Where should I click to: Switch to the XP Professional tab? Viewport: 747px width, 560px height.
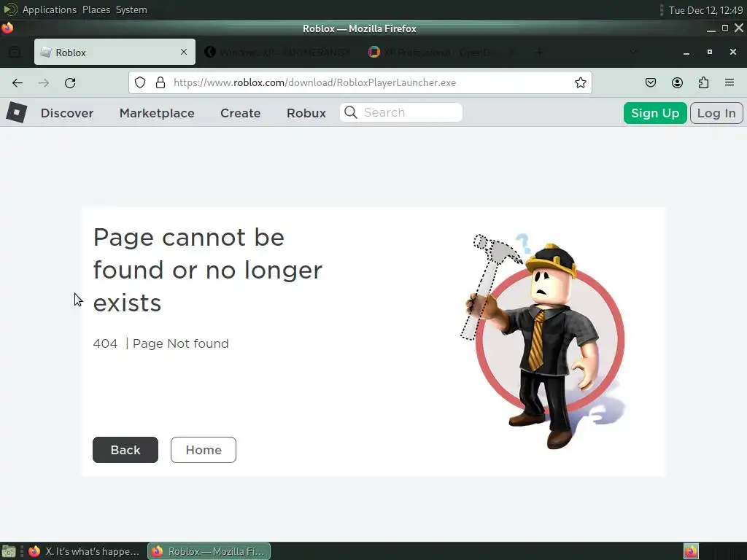point(441,52)
